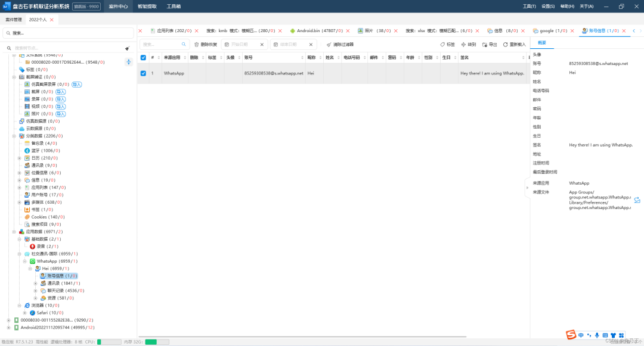Click the 应用数据 app data cubes icon
The width and height of the screenshot is (644, 346).
(x=22, y=232)
